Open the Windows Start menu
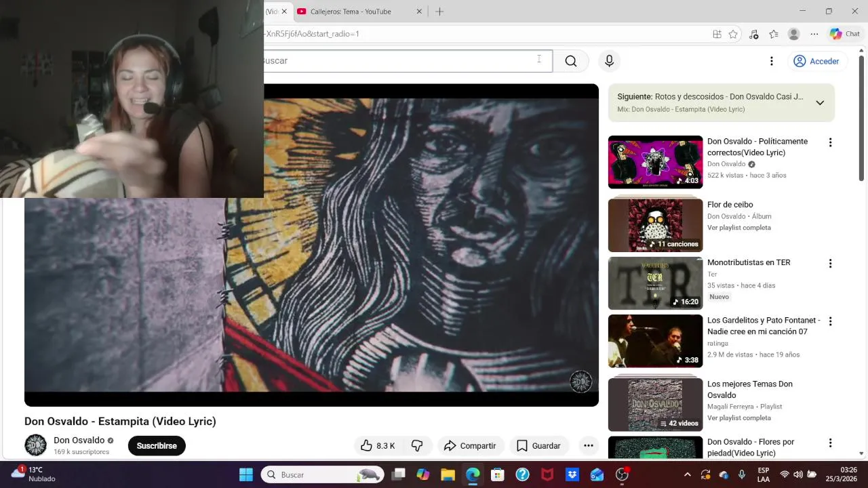The height and width of the screenshot is (488, 868). pos(246,474)
